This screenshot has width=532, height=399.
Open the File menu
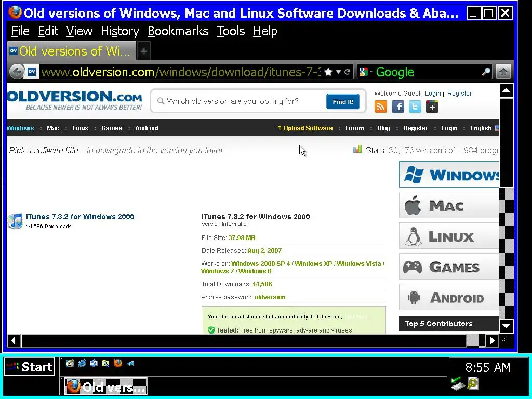[20, 31]
